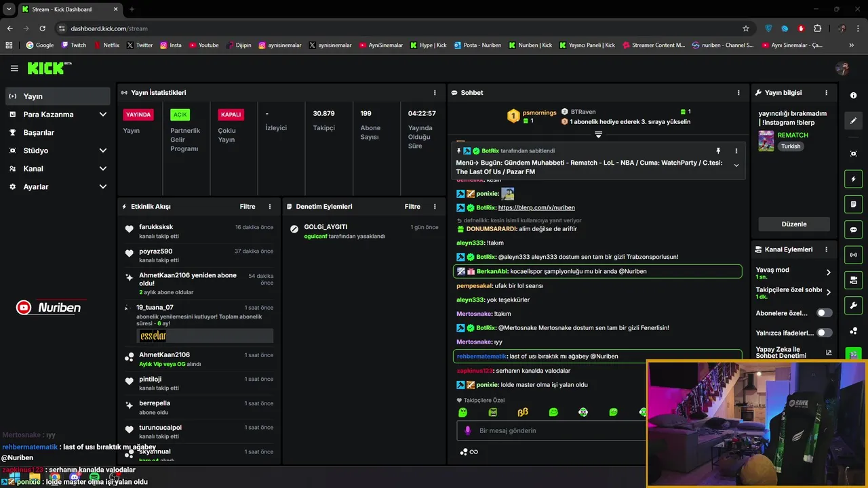Click the document notes icon in right sidebar

pyautogui.click(x=853, y=204)
